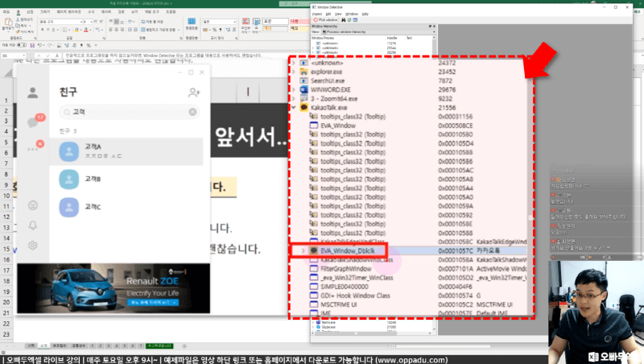Viewport: 644px width, 364px height.
Task: Clear the KakaoTalk search field with X icon
Action: coord(192,112)
